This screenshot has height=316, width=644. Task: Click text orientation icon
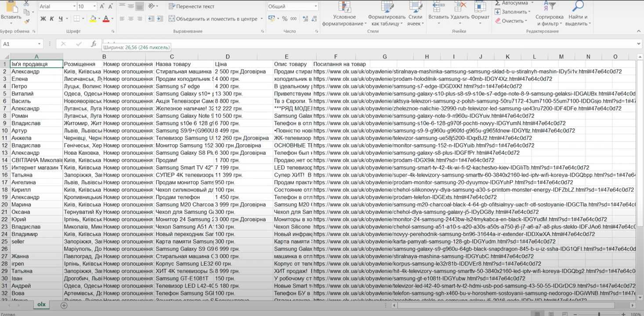pyautogui.click(x=152, y=6)
